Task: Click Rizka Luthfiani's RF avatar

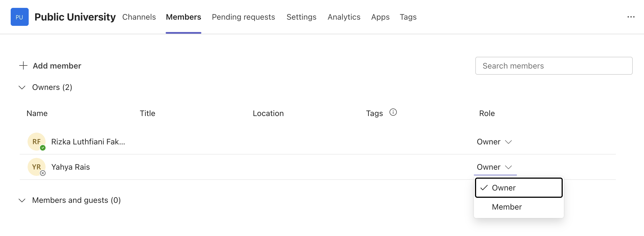Action: pos(37,142)
